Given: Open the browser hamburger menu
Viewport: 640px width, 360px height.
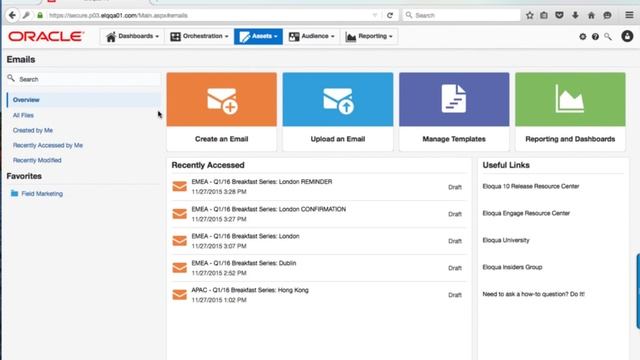Looking at the screenshot, I should click(629, 15).
